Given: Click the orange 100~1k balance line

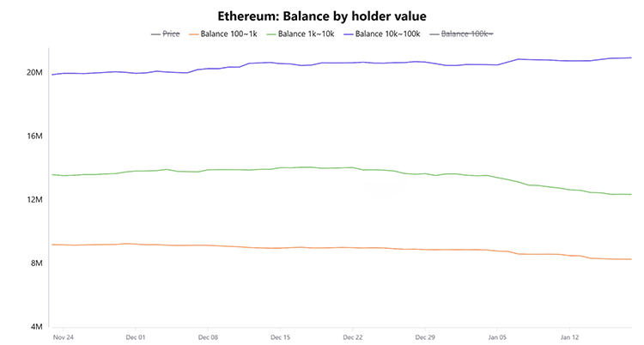Looking at the screenshot, I should (x=343, y=247).
